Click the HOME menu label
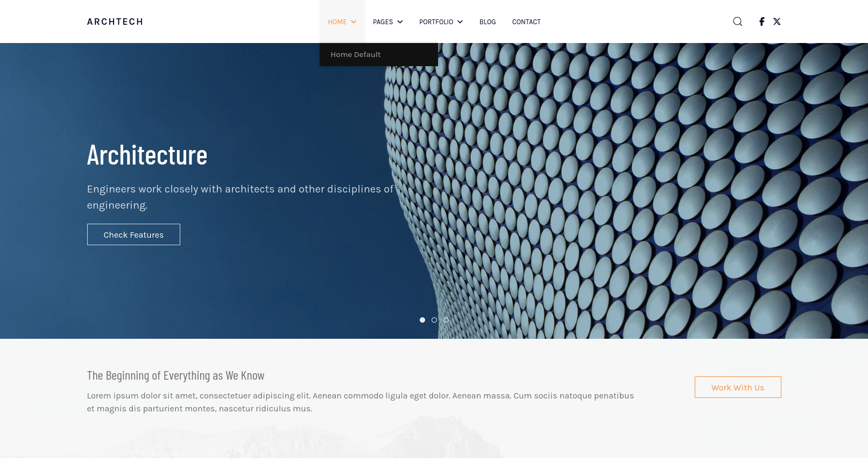 tap(337, 22)
